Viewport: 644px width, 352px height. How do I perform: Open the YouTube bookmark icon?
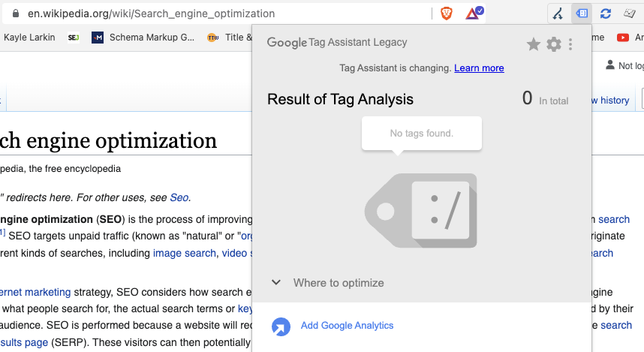tap(623, 38)
